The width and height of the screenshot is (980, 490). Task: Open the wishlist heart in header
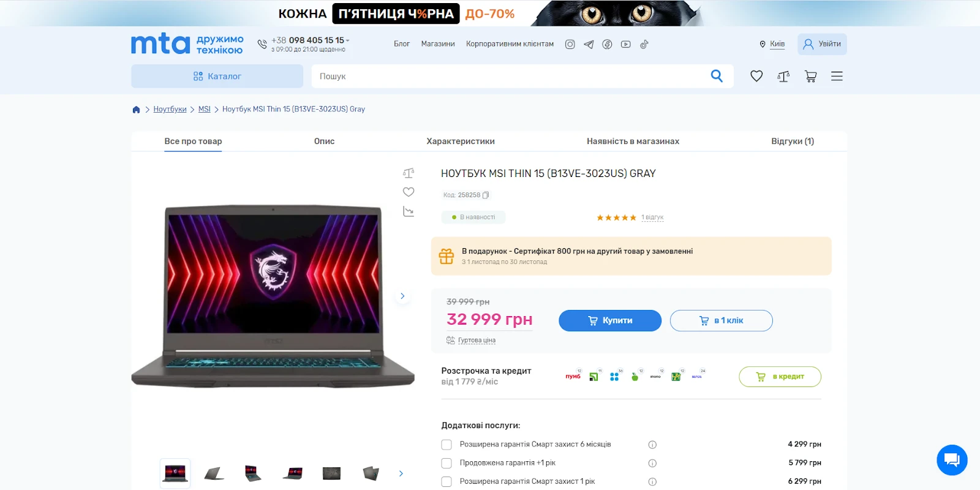pyautogui.click(x=756, y=76)
